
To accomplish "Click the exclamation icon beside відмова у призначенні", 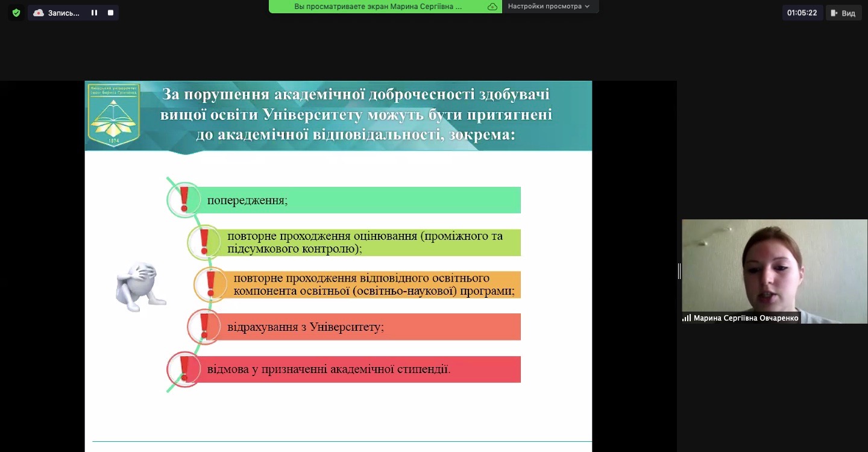I will click(x=184, y=369).
